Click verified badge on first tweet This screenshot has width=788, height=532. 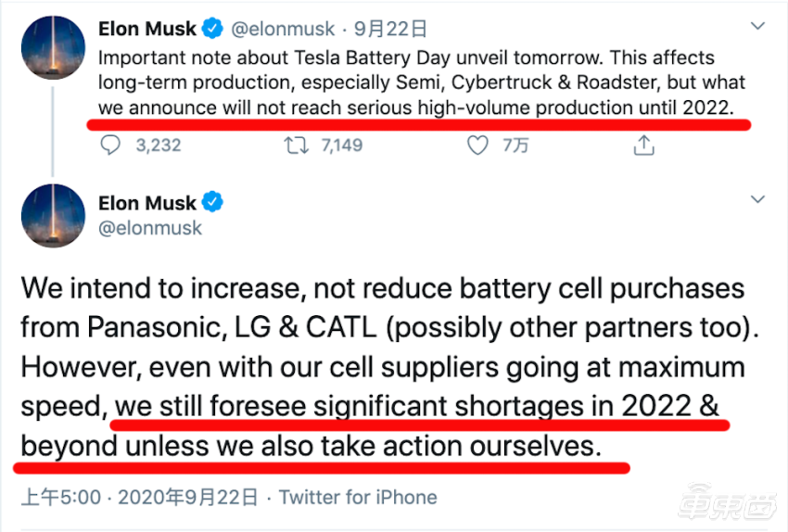[x=213, y=30]
